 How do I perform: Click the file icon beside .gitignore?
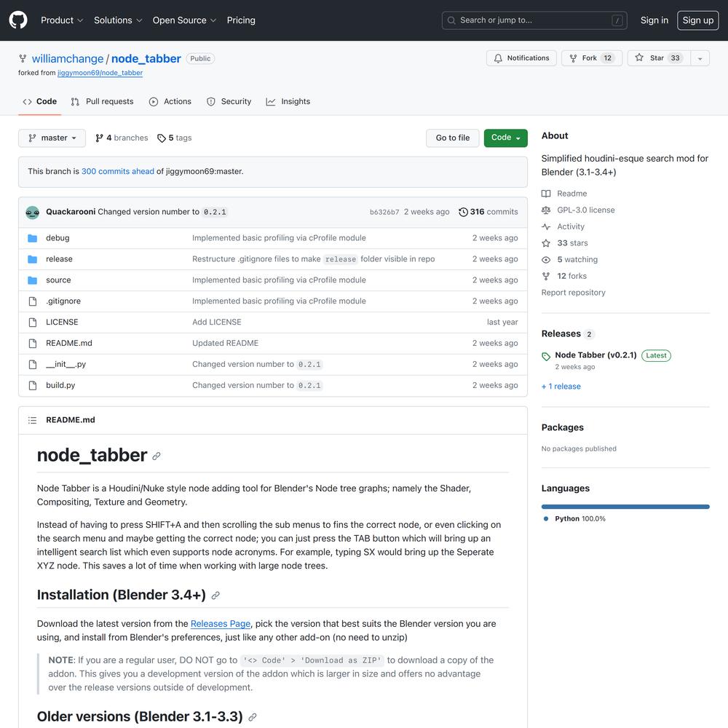coord(33,301)
